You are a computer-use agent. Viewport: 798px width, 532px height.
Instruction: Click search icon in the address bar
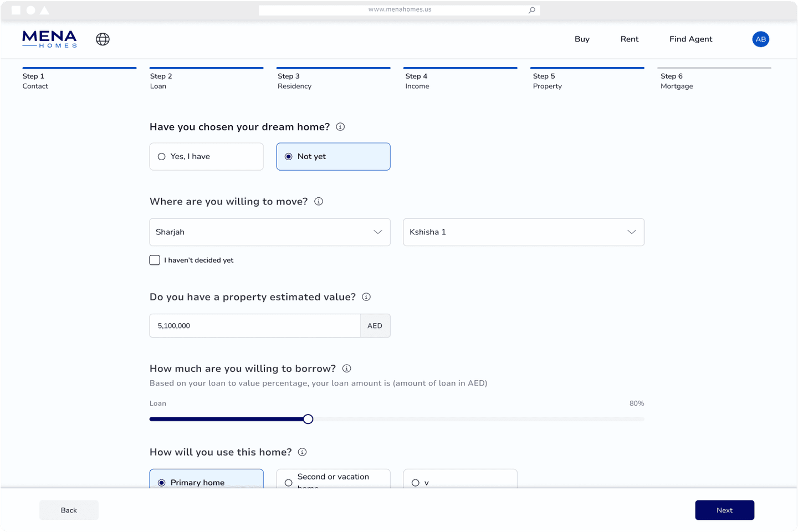(531, 10)
